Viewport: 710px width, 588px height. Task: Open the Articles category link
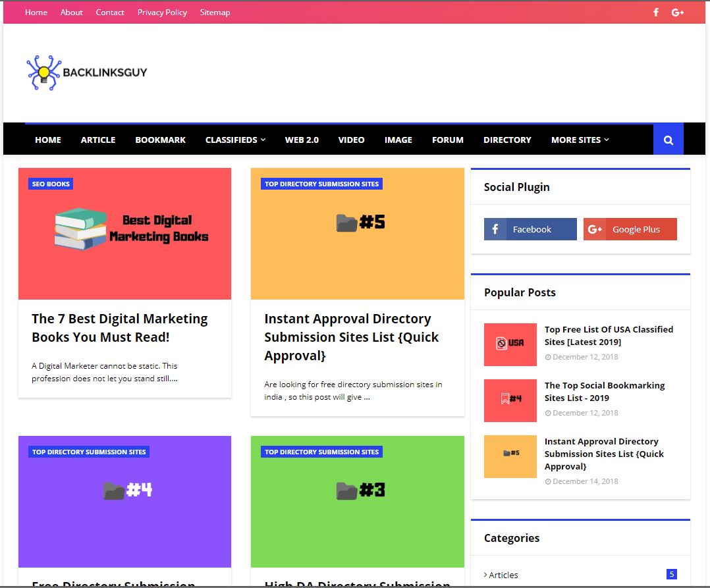pos(503,575)
